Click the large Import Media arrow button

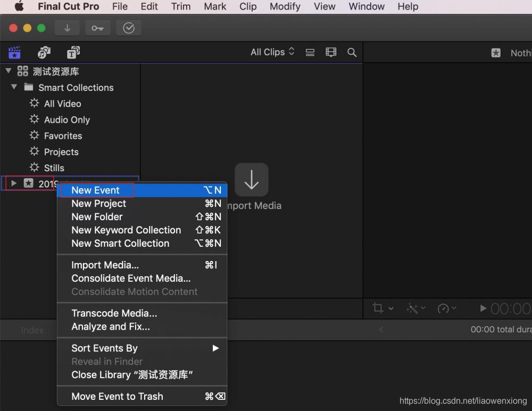coord(252,179)
